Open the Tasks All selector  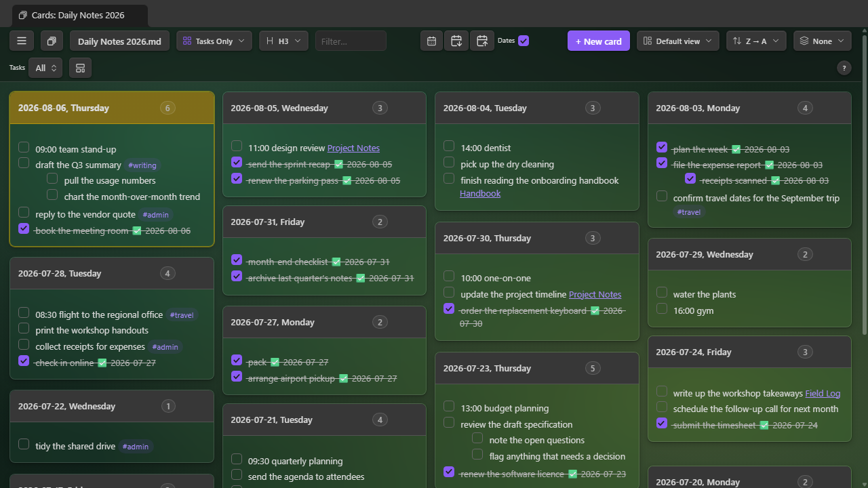tap(45, 68)
